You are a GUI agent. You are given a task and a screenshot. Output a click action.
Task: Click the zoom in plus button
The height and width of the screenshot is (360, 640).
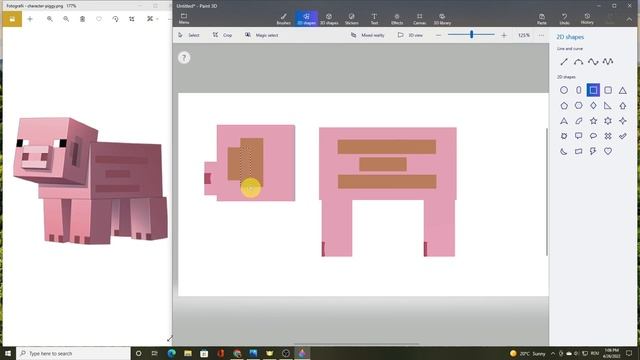click(504, 36)
